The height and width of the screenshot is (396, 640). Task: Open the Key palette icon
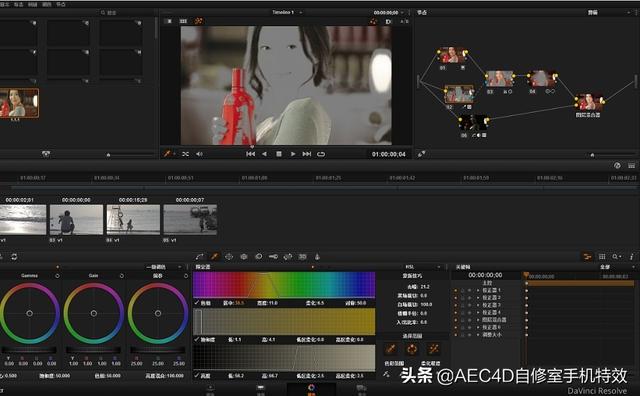273,256
